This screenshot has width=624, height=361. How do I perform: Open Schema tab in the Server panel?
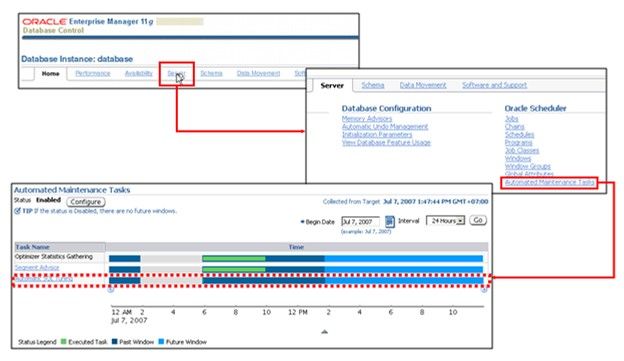(x=372, y=85)
